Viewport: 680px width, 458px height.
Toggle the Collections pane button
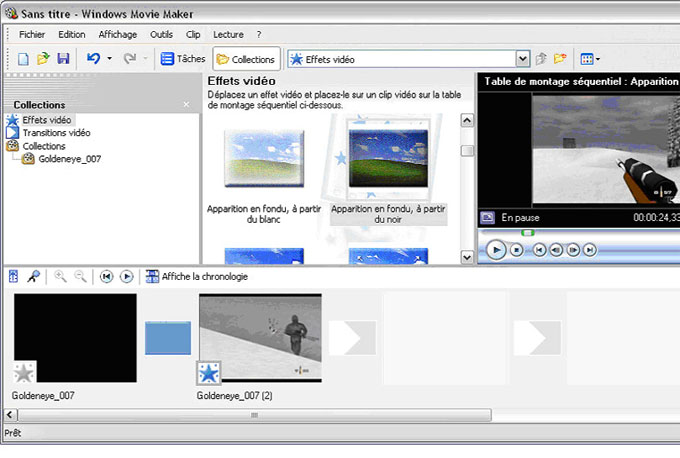coord(246,59)
